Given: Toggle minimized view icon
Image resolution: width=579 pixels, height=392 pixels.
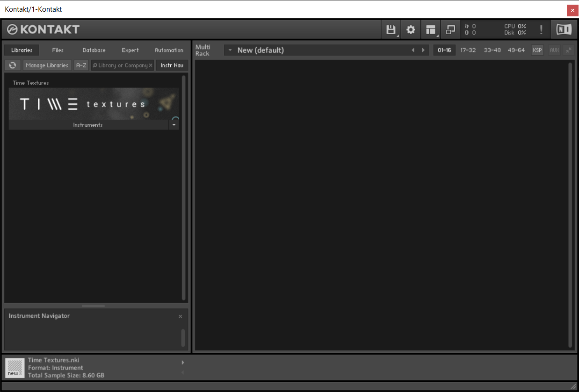Looking at the screenshot, I should pos(450,30).
